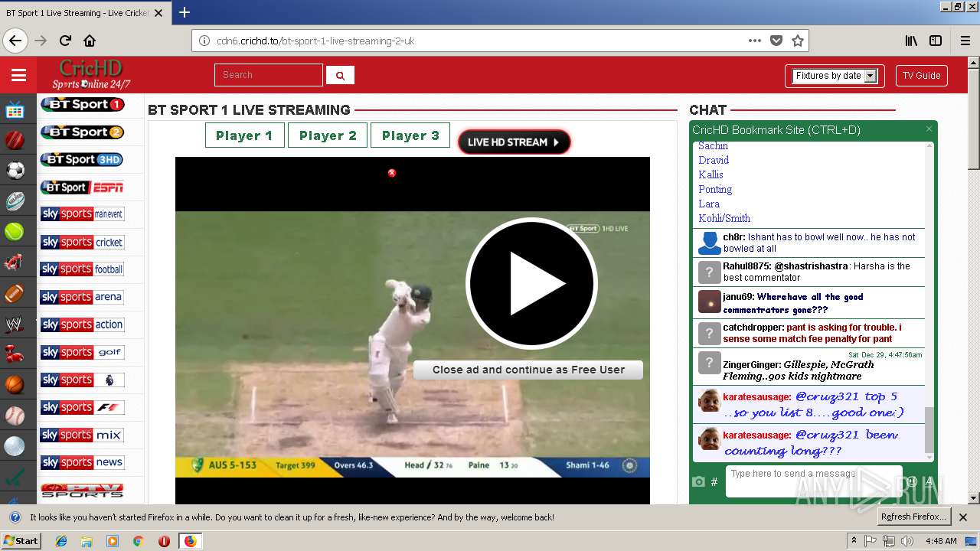Click the site Search input field
980x551 pixels.
[269, 75]
